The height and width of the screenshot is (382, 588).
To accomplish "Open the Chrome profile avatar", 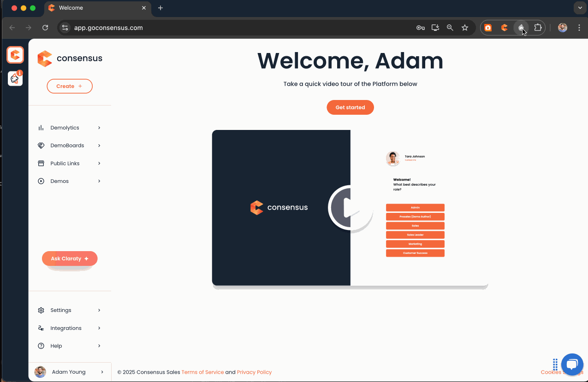I will pyautogui.click(x=563, y=28).
